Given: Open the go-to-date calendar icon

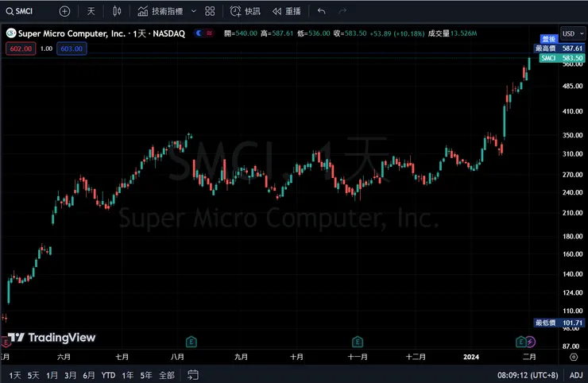Looking at the screenshot, I should tap(193, 375).
